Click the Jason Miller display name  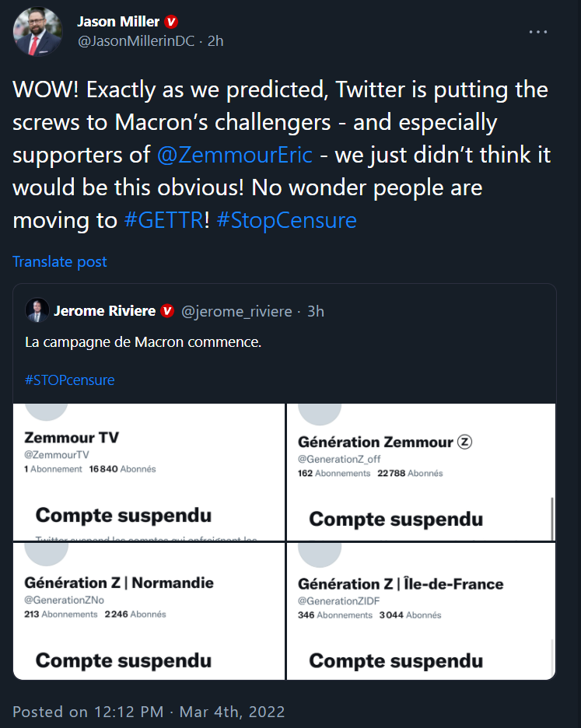pos(118,22)
